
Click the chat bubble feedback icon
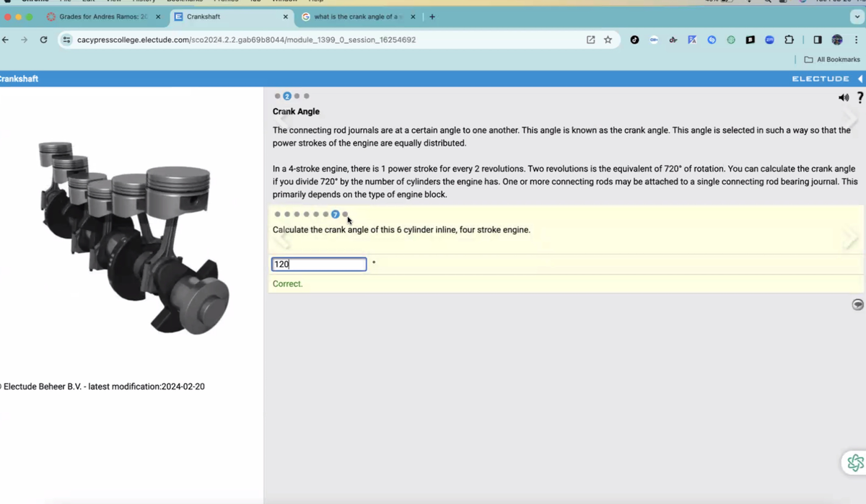857,305
